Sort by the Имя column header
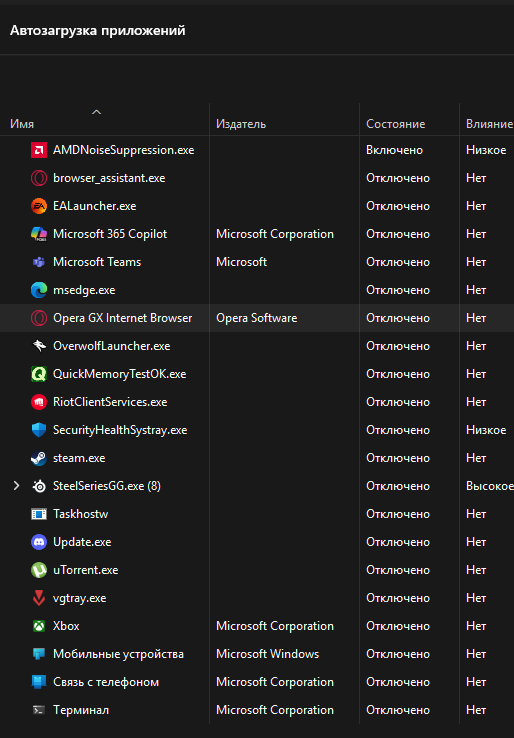 22,124
